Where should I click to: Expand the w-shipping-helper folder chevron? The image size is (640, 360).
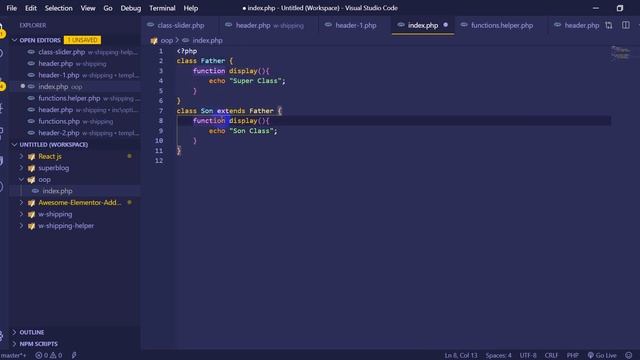point(21,226)
